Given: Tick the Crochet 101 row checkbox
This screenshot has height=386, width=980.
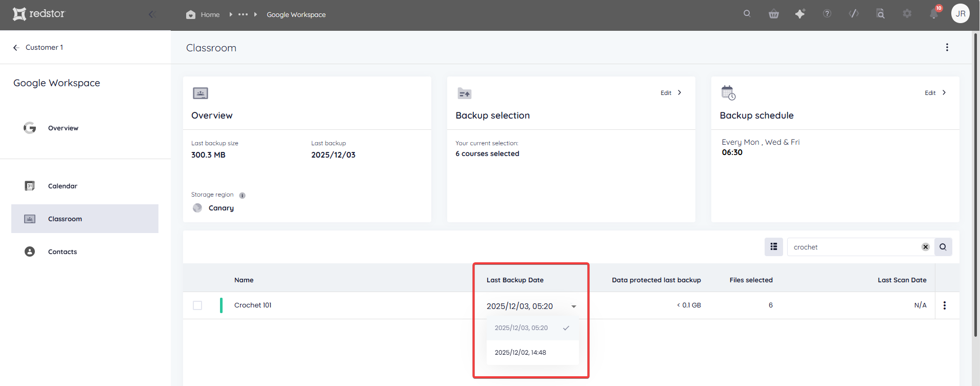Looking at the screenshot, I should (x=197, y=305).
